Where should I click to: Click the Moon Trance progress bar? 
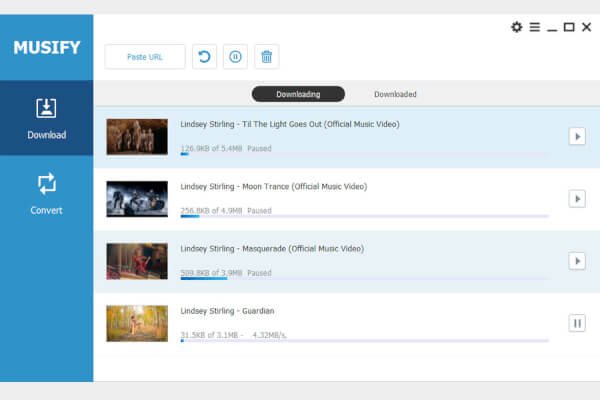(x=364, y=216)
